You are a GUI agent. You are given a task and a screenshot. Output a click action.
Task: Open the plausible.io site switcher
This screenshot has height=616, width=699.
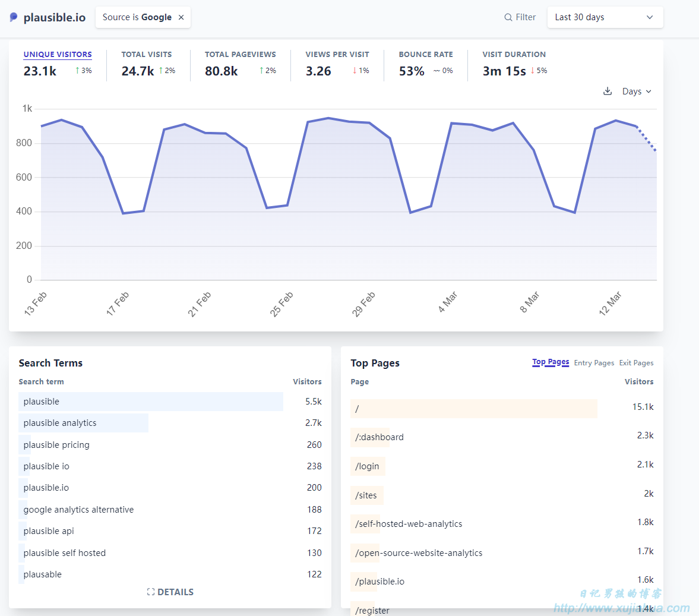(x=48, y=17)
